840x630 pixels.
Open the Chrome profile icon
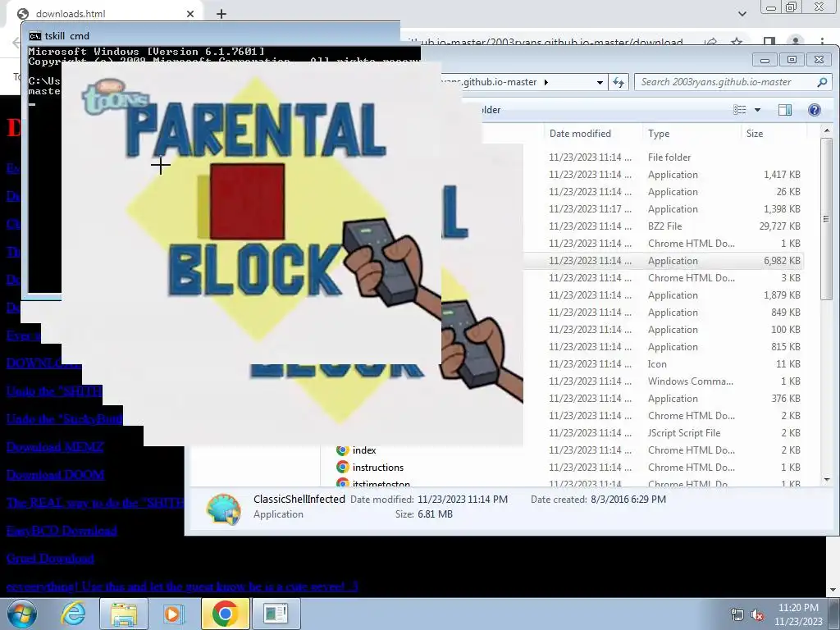[796, 42]
